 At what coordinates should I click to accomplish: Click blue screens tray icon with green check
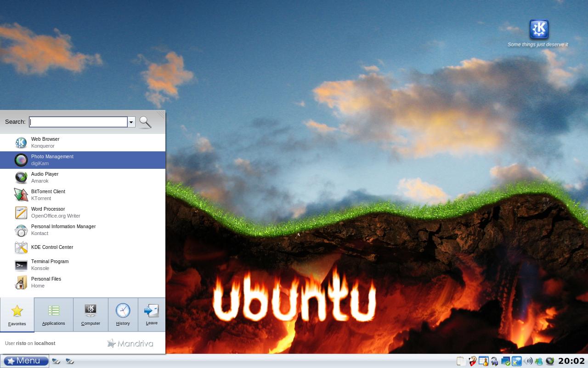506,362
